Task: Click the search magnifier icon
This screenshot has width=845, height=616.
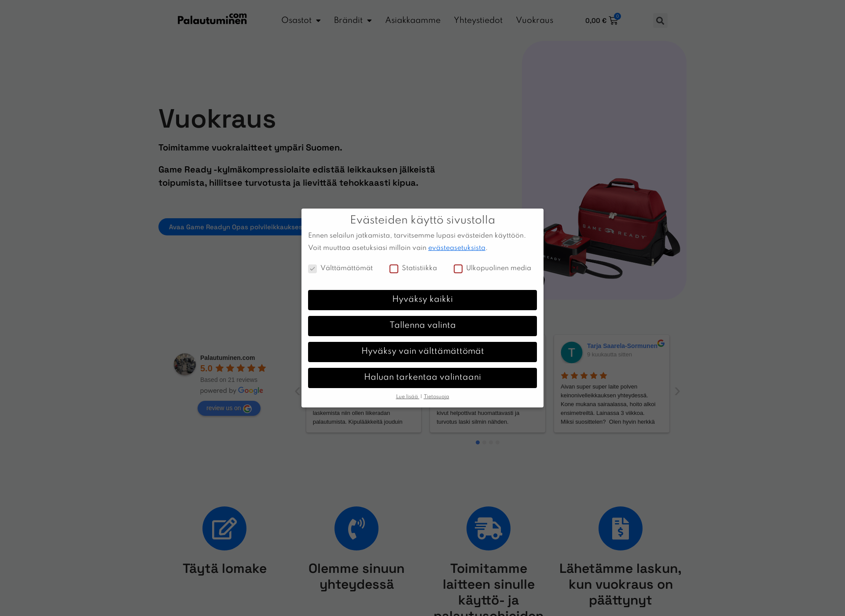Action: tap(660, 20)
